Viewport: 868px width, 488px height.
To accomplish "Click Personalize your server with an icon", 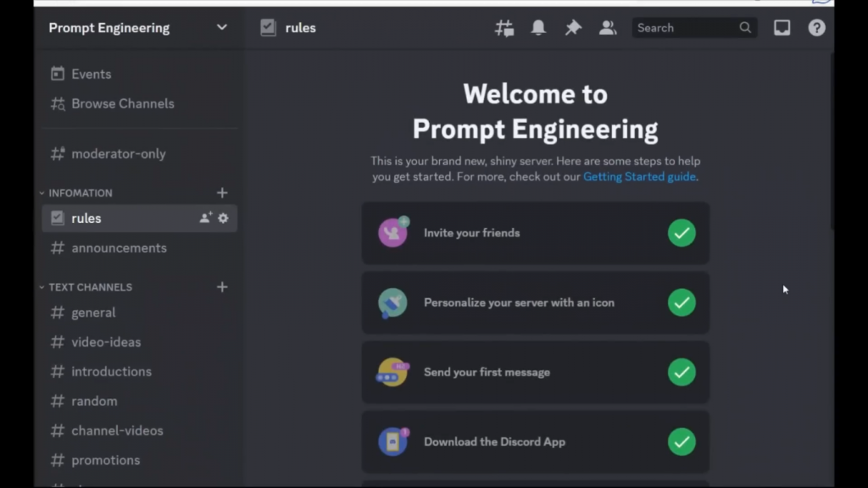I will (519, 302).
